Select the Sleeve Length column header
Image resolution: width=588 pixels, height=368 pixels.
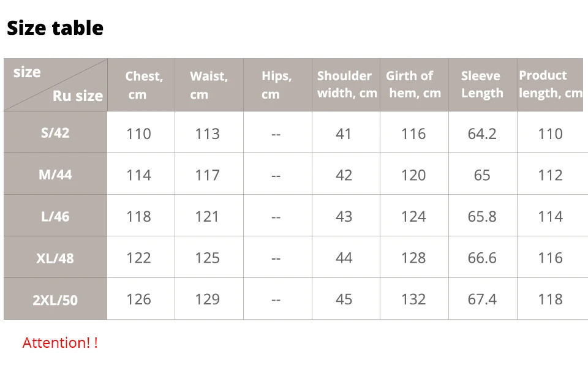(x=483, y=84)
